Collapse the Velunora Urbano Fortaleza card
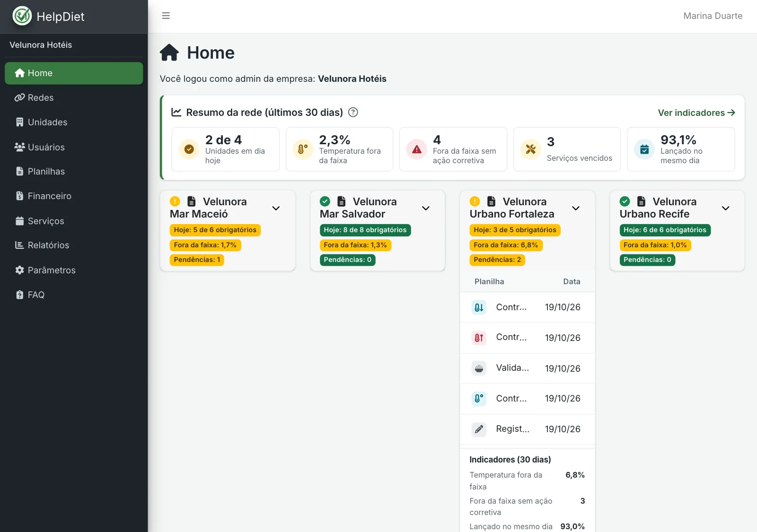Screen dimensions: 757x532 point(576,208)
